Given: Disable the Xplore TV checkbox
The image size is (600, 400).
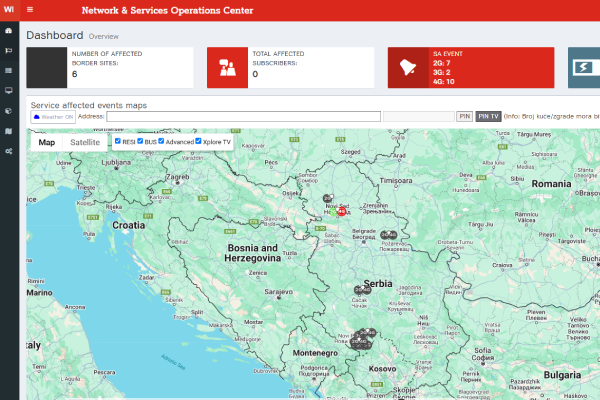Looking at the screenshot, I should (x=198, y=142).
